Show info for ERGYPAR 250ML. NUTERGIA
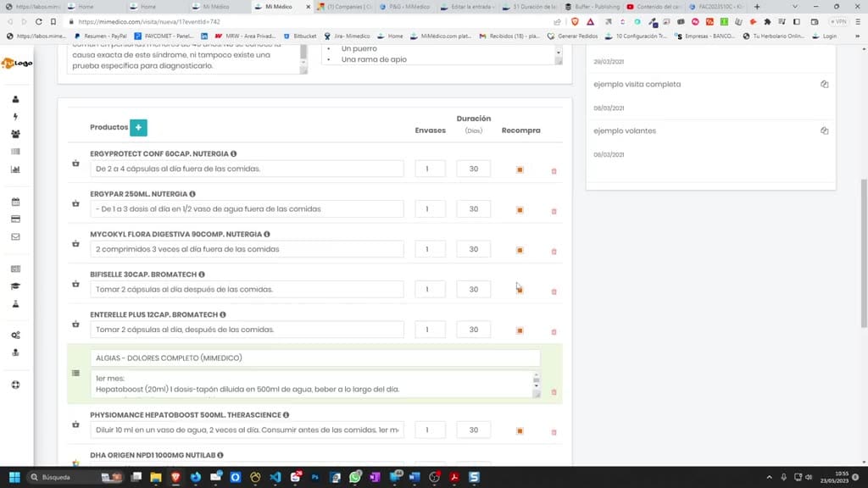868x488 pixels. [x=192, y=194]
